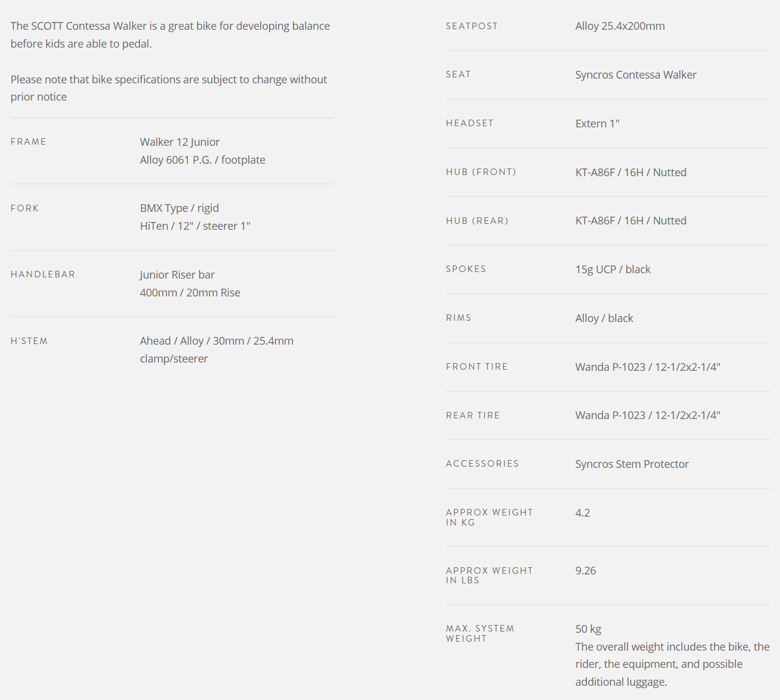Click the H'STEM spec label

point(29,341)
